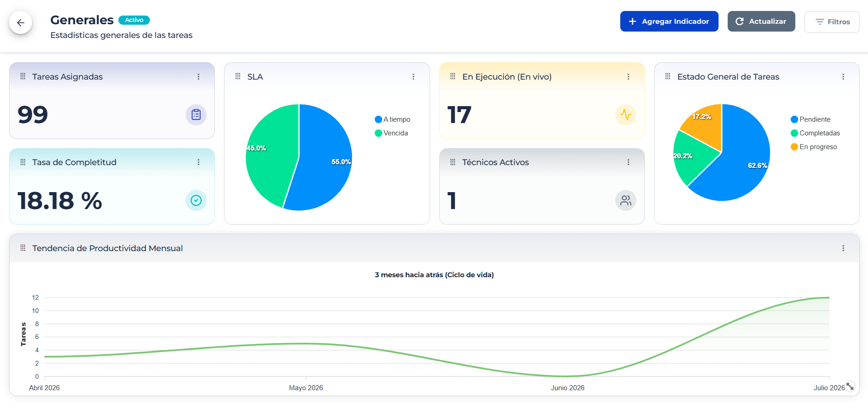868x419 pixels.
Task: Click the Julio 2026 axis label
Action: (x=829, y=388)
